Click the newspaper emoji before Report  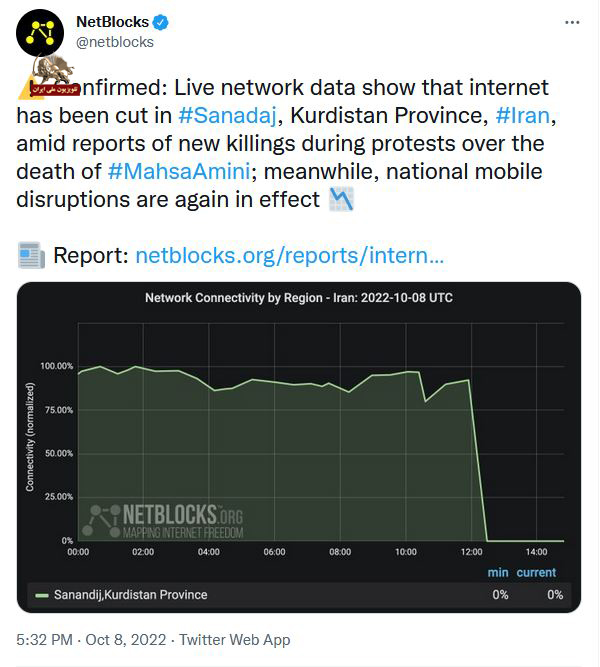click(x=32, y=256)
